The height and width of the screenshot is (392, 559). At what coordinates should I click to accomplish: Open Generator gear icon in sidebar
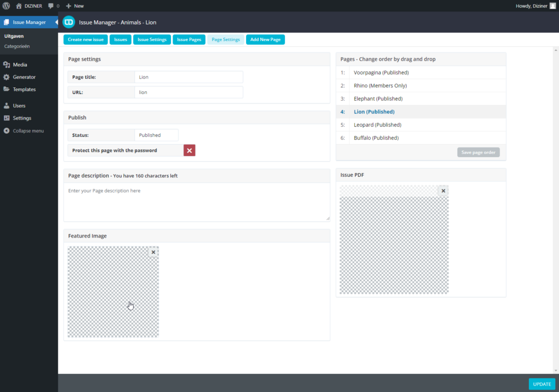[7, 77]
